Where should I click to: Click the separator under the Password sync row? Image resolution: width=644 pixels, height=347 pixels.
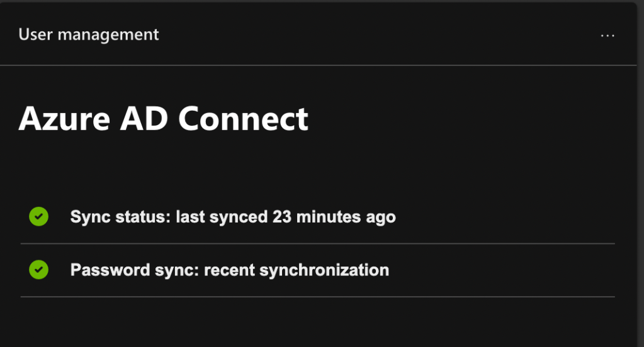(315, 297)
